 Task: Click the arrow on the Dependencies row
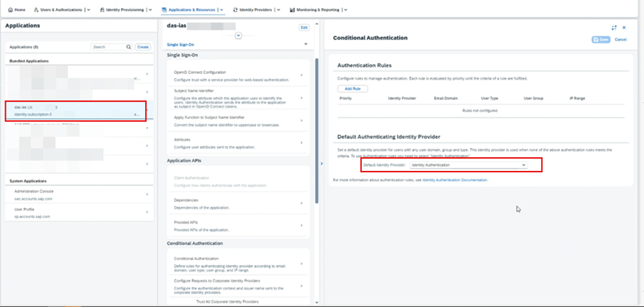[x=302, y=203]
